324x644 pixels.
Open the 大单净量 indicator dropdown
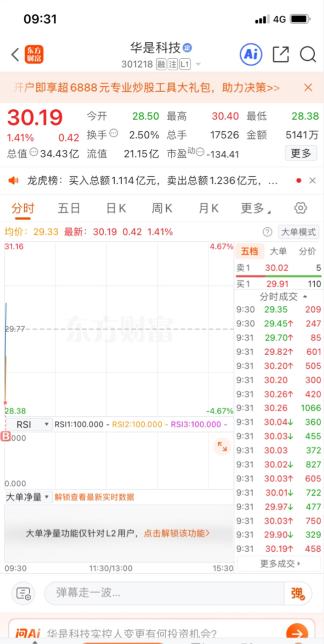click(29, 497)
